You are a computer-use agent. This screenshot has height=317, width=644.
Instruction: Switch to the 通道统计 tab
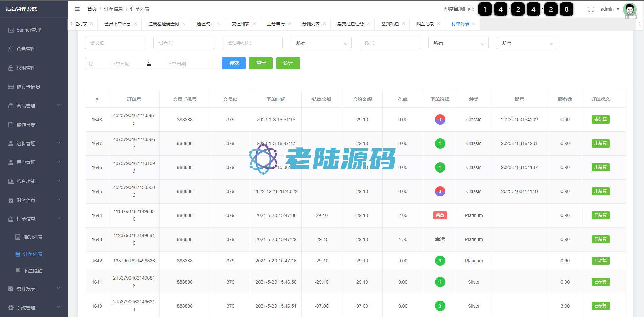(x=205, y=24)
